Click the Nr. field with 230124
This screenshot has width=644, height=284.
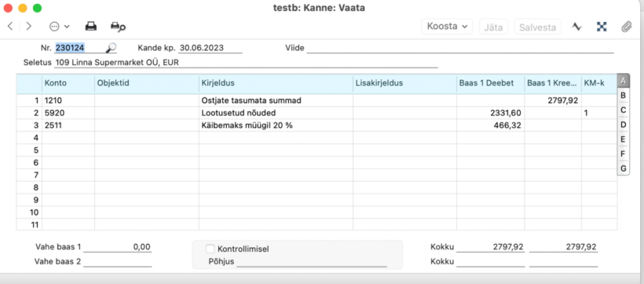79,48
